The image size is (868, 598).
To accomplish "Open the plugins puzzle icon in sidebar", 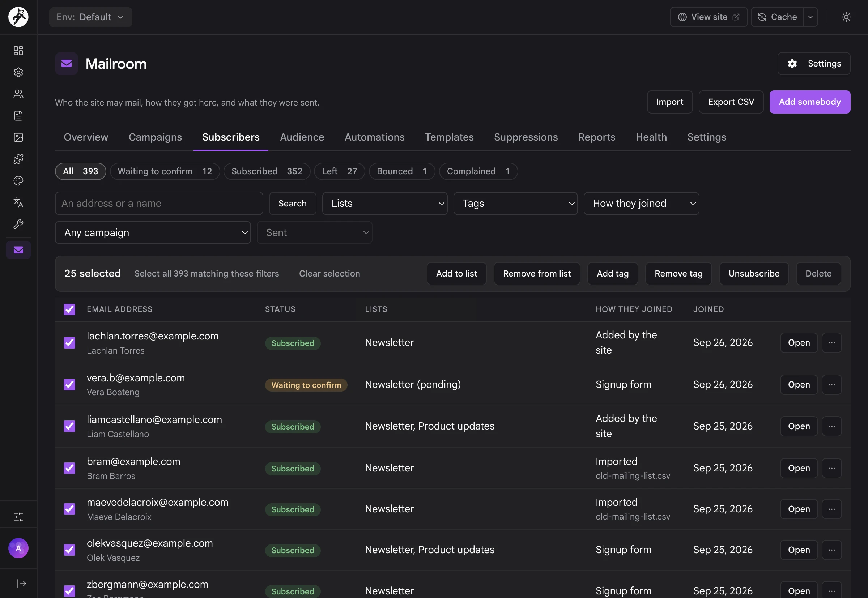I will click(18, 159).
